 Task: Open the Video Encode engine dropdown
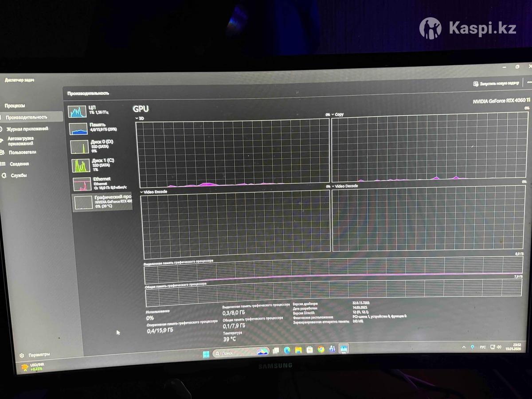[141, 192]
